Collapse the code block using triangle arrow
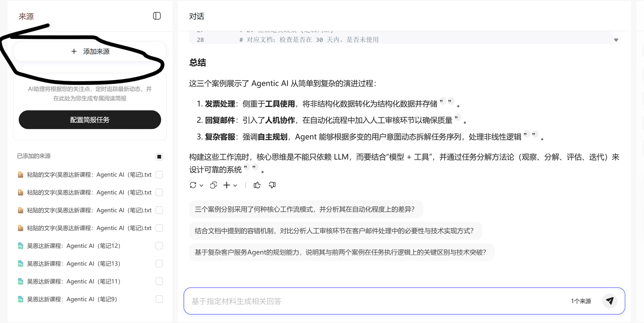This screenshot has height=323, width=644. [616, 40]
